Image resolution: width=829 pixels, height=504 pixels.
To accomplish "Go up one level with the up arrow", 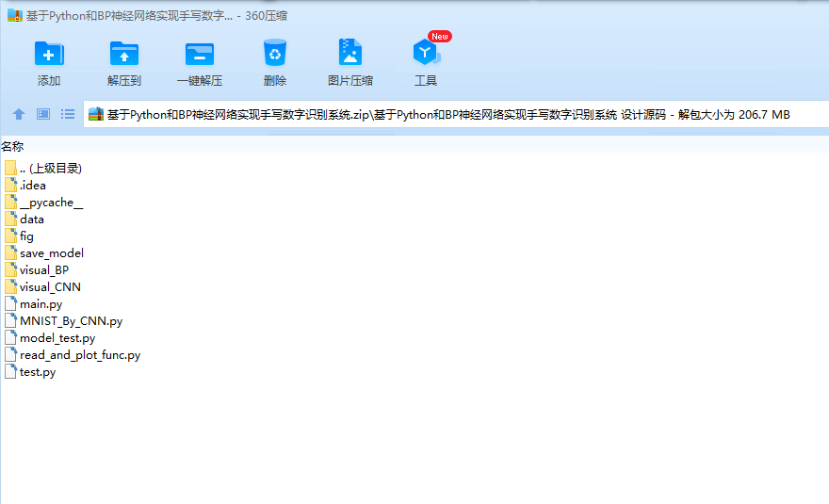I will [19, 114].
